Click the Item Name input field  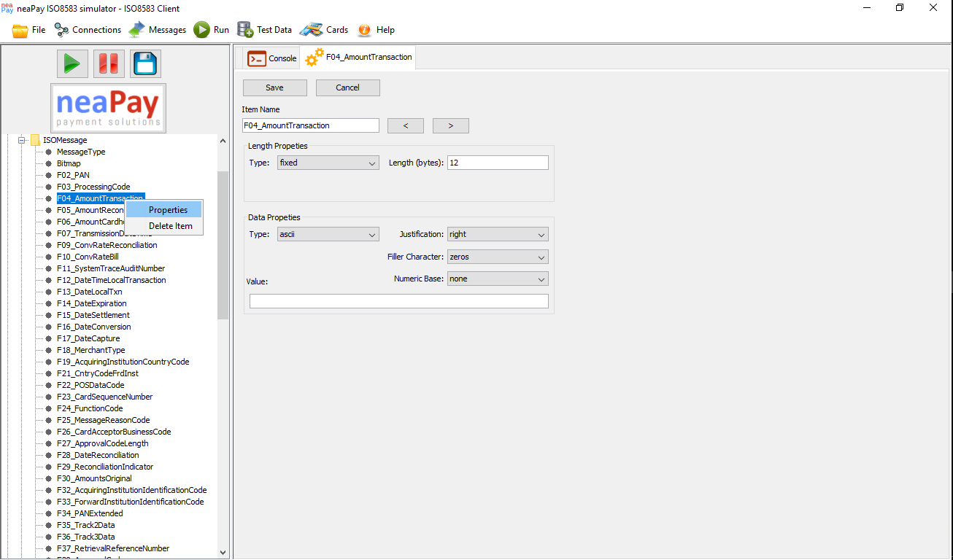(x=311, y=125)
